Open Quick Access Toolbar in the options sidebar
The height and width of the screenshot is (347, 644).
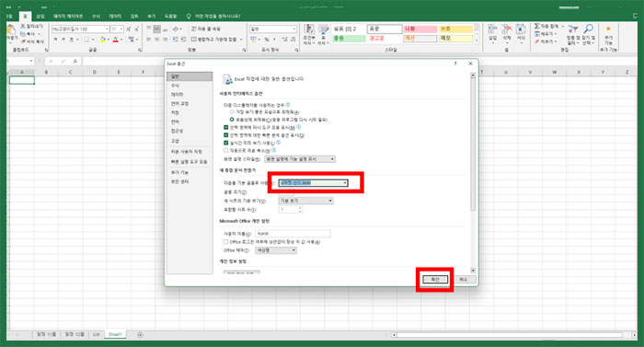pyautogui.click(x=190, y=162)
